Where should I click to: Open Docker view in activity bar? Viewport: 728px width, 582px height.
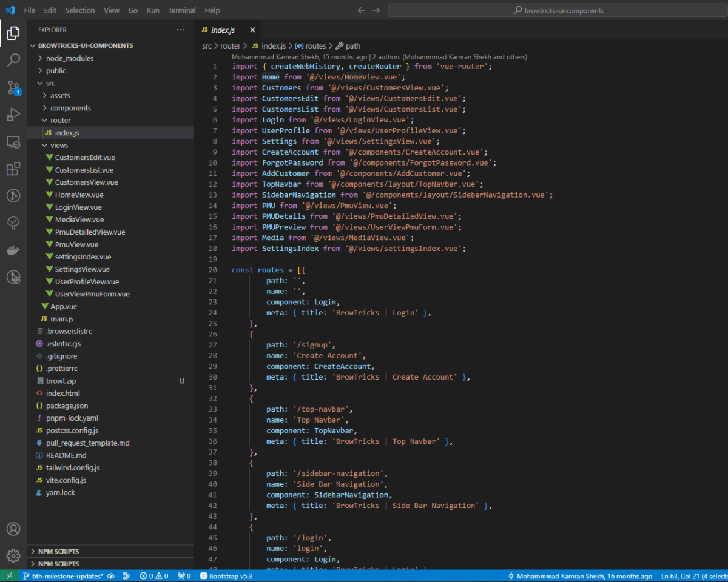(x=13, y=250)
